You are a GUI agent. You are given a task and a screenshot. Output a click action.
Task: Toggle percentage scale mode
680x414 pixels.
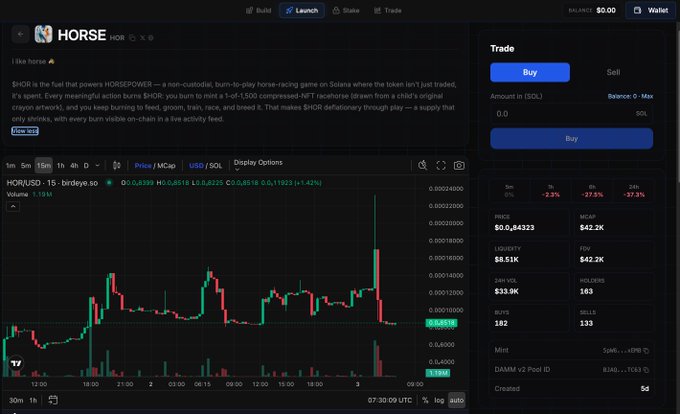click(425, 400)
